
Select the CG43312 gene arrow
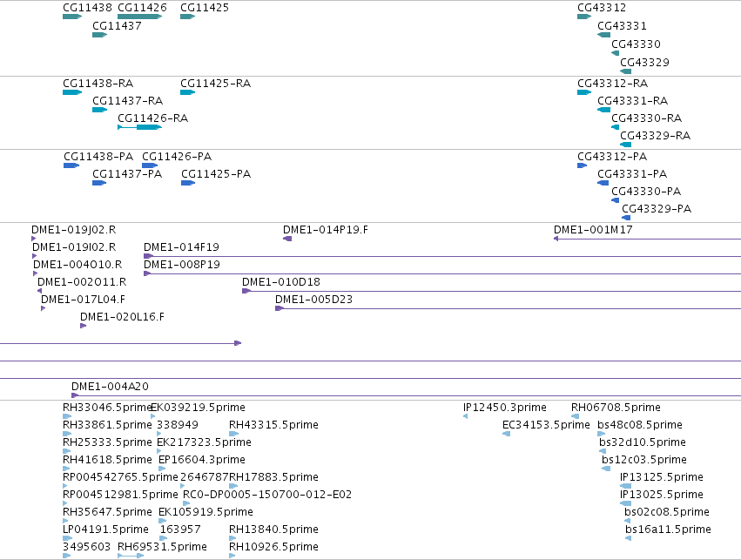[584, 17]
